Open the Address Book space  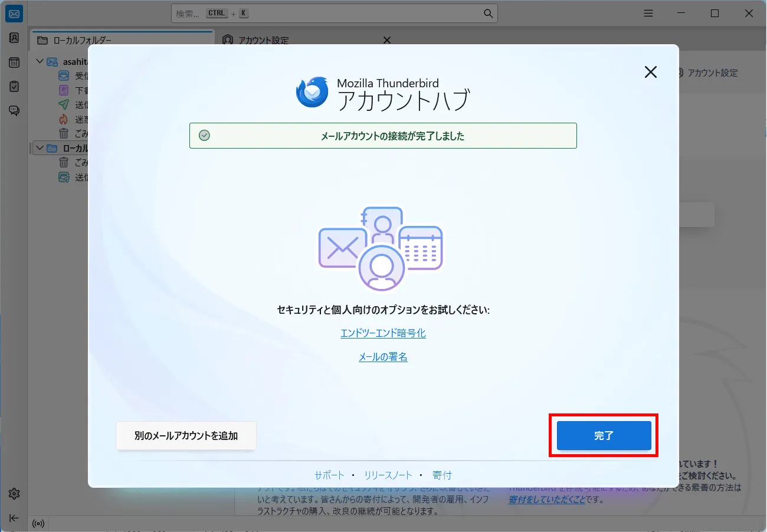(14, 38)
